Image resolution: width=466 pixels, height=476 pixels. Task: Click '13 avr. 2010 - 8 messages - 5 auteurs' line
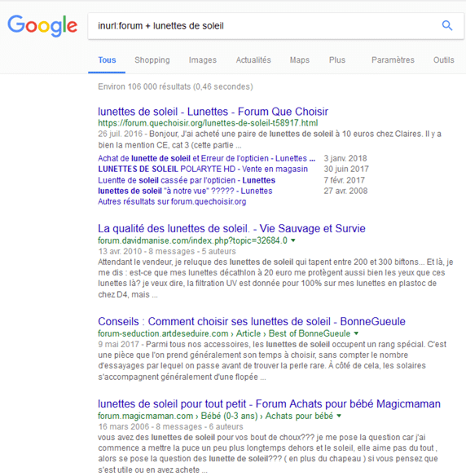point(167,251)
